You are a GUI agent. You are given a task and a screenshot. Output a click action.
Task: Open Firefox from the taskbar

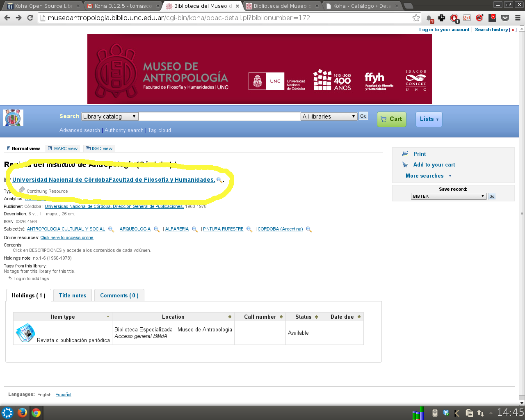[x=22, y=413]
